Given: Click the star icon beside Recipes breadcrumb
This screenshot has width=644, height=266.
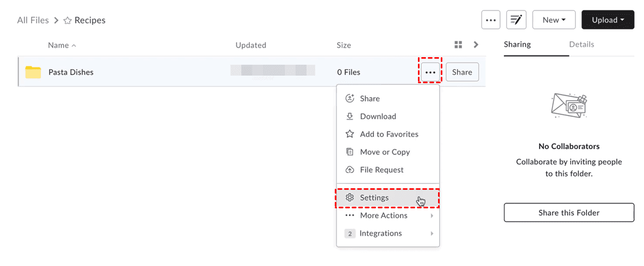Looking at the screenshot, I should 68,21.
